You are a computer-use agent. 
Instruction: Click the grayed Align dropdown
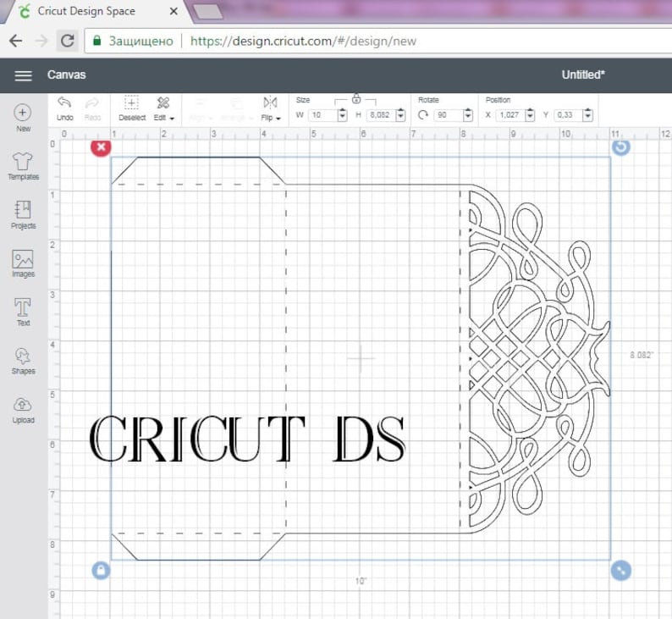201,109
